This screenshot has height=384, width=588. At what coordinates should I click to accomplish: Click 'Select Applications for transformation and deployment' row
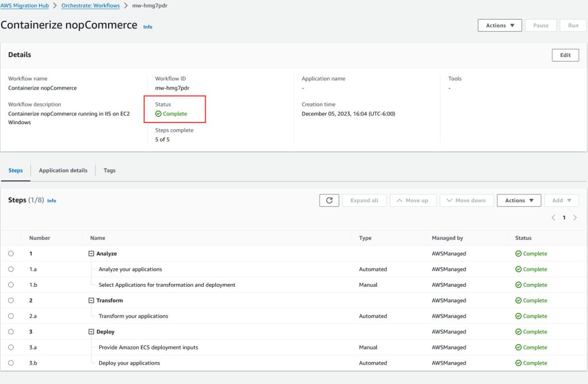coord(293,285)
